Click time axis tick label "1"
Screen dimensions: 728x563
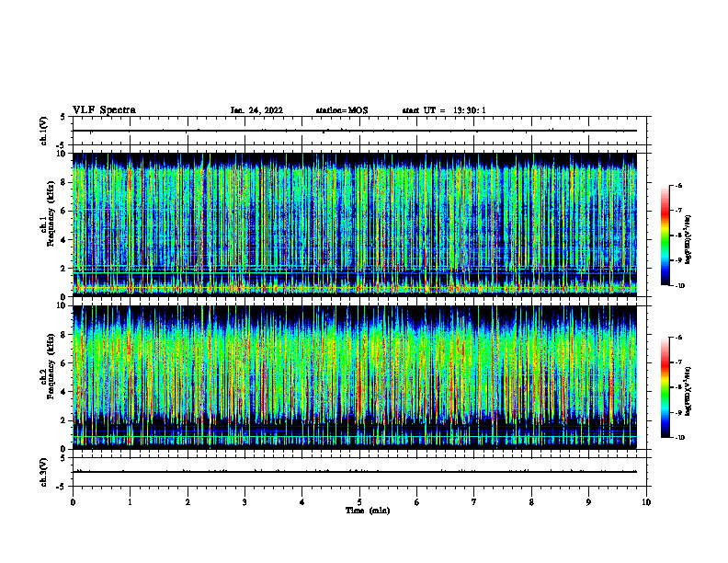click(x=130, y=502)
